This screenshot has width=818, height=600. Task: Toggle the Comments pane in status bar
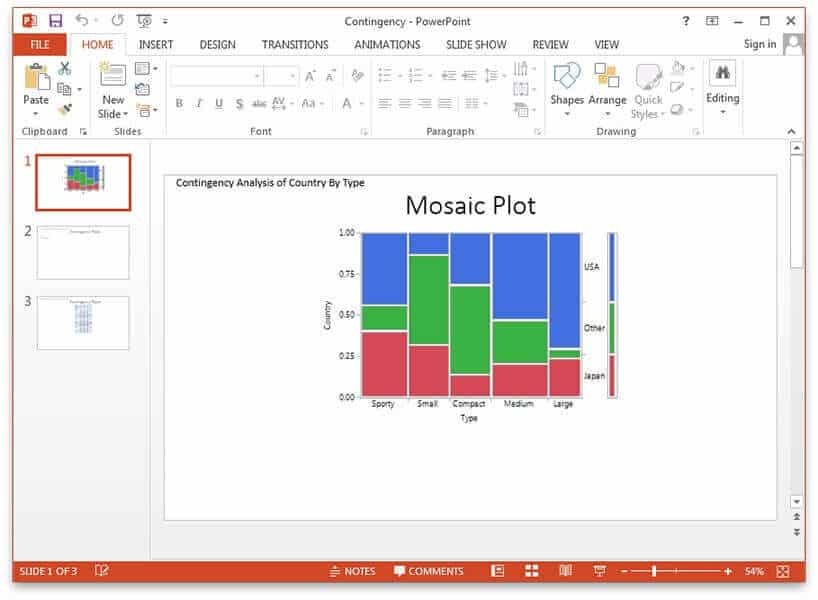pos(429,571)
